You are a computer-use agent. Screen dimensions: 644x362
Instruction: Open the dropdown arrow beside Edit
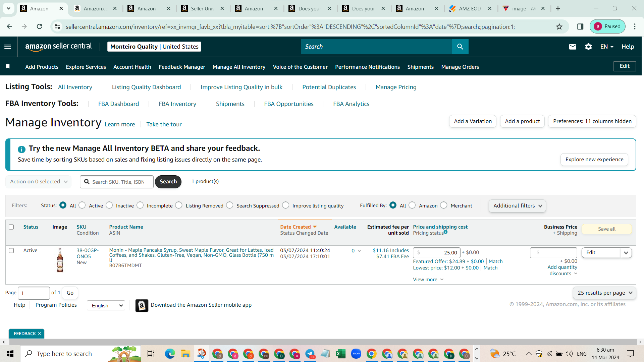click(x=626, y=253)
